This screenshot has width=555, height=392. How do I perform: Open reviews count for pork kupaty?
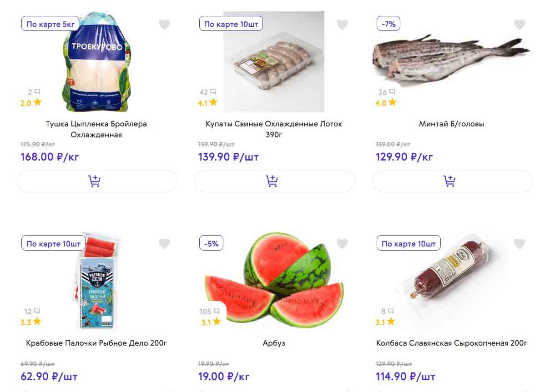tap(207, 92)
